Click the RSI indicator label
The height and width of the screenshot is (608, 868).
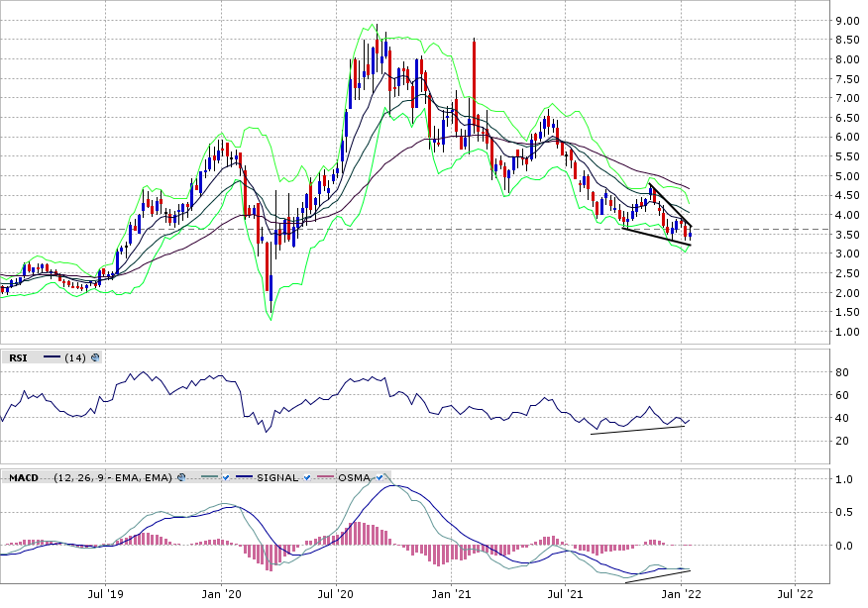coord(19,358)
